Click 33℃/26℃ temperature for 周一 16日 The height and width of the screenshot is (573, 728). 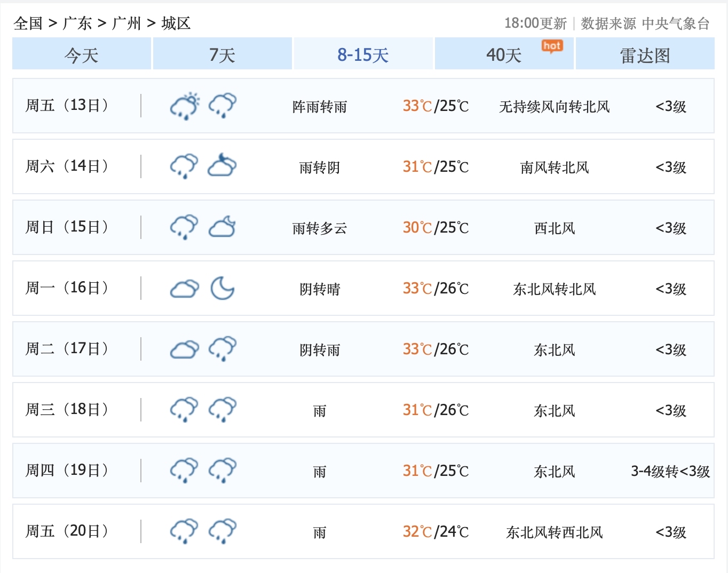(436, 289)
